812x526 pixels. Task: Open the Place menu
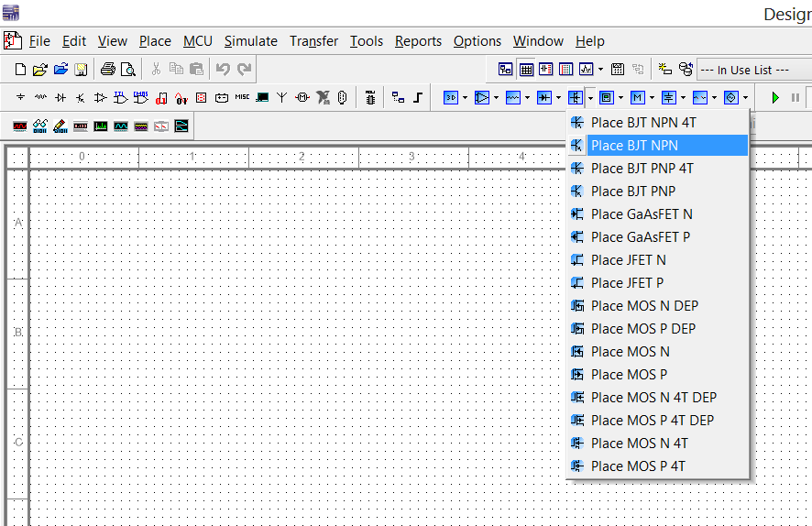click(x=155, y=41)
